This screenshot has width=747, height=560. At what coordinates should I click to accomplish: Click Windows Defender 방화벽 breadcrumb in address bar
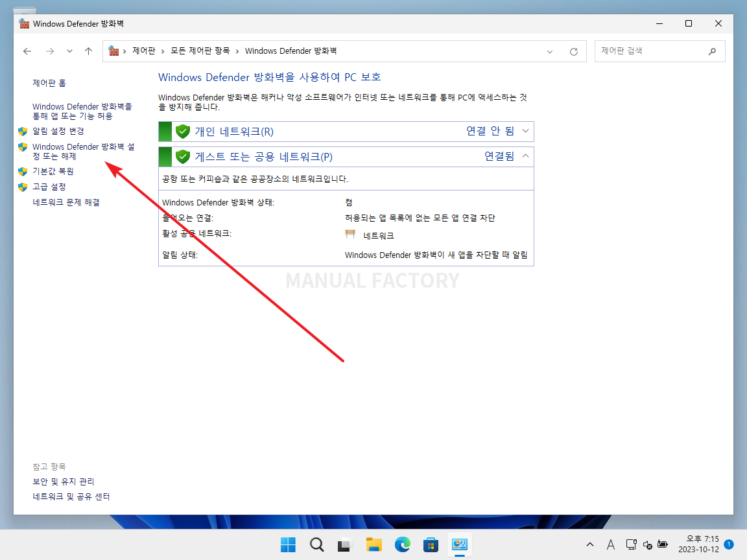click(x=290, y=51)
